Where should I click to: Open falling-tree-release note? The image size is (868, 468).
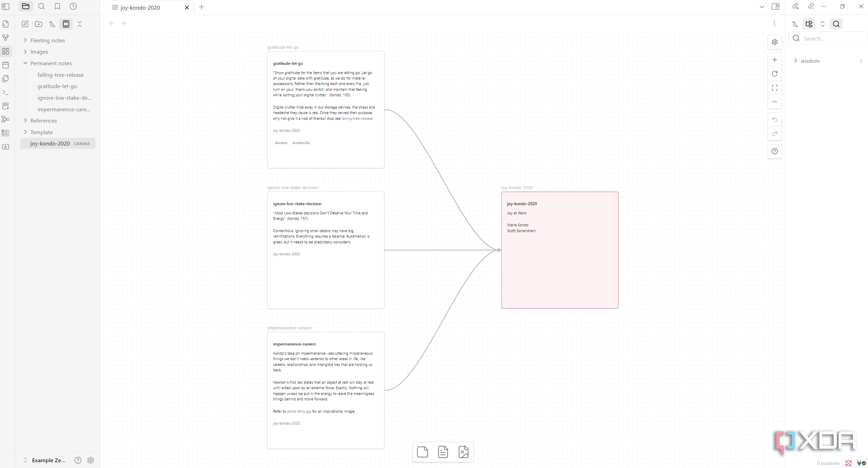point(60,75)
